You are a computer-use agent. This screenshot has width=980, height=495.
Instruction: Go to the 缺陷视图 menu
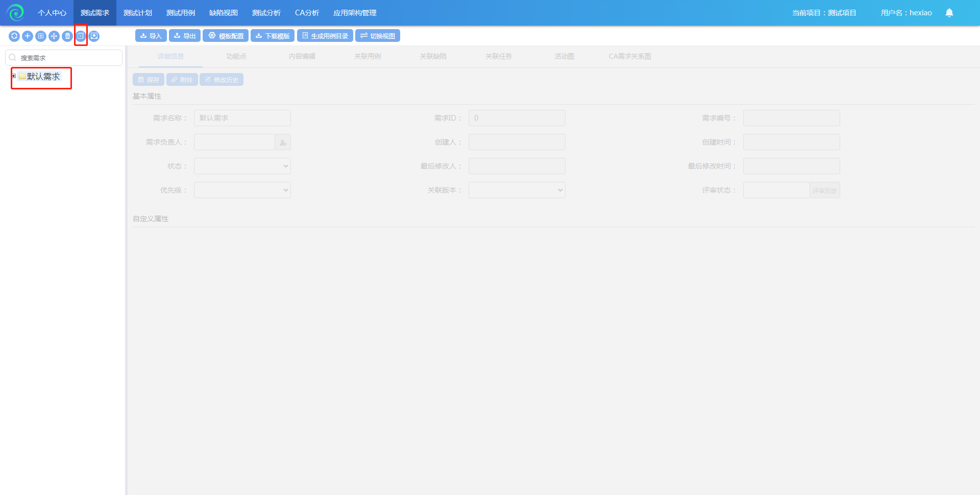(x=224, y=13)
